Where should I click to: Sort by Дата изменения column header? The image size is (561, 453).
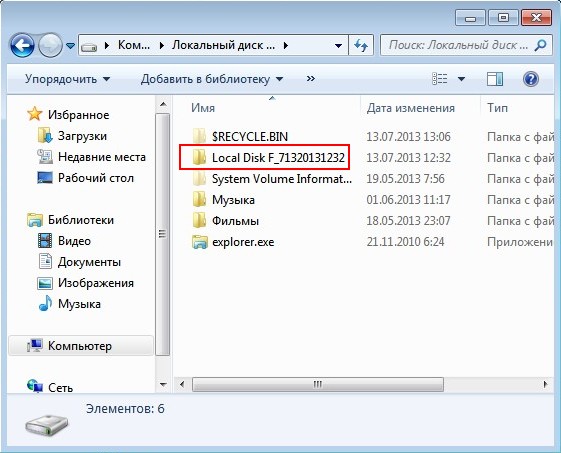(x=410, y=108)
